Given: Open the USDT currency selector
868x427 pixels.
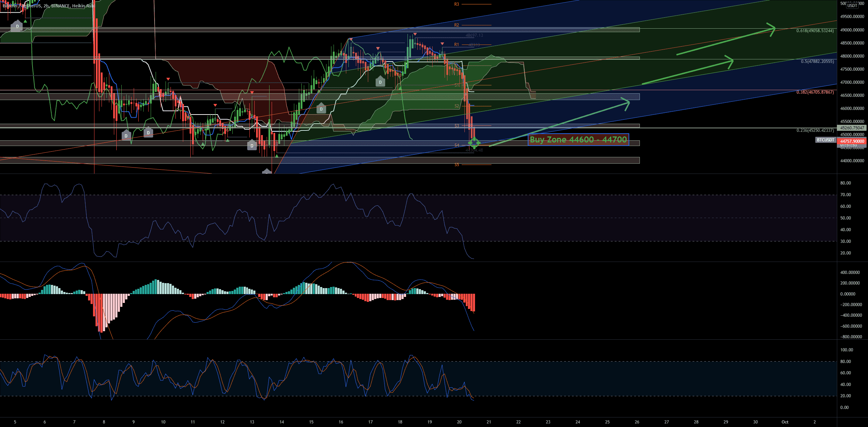Looking at the screenshot, I should (x=852, y=5).
